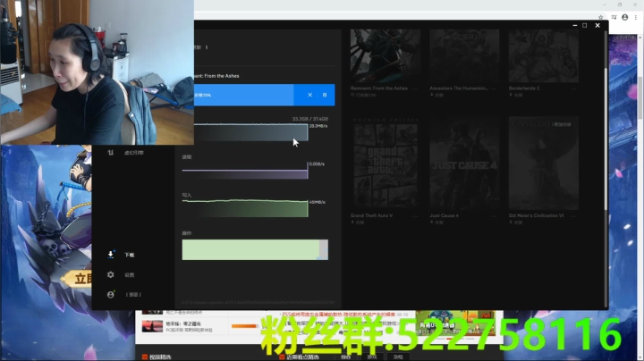Viewport: 644px width, 361px height.
Task: Click the Grand Theft Auto V title text
Action: (x=371, y=215)
